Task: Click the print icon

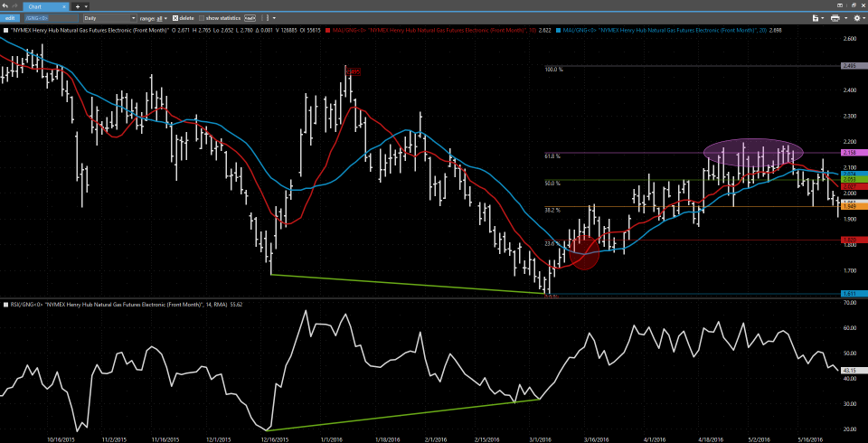Action: (835, 18)
